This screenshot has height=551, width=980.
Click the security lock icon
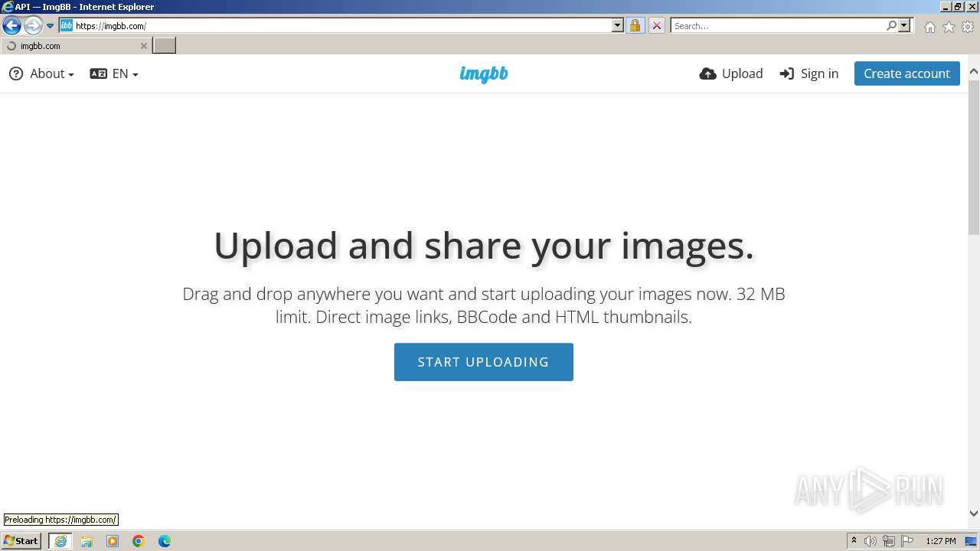[x=635, y=25]
